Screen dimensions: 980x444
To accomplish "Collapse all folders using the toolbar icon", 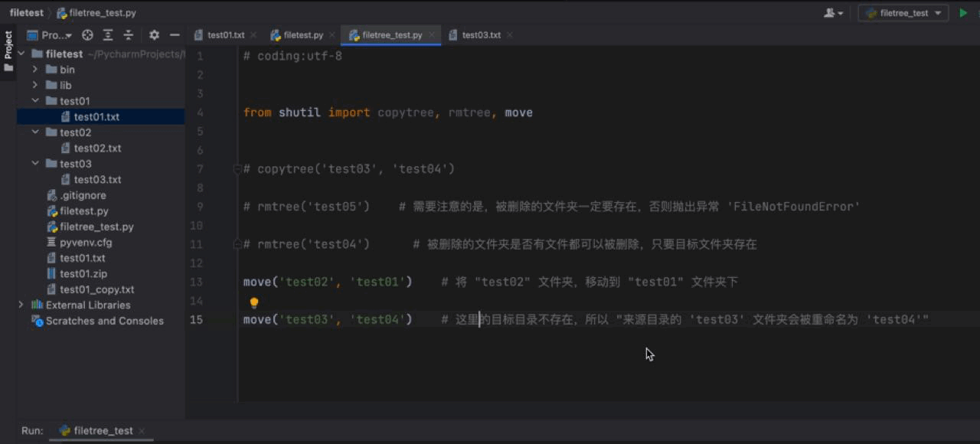I will [128, 35].
